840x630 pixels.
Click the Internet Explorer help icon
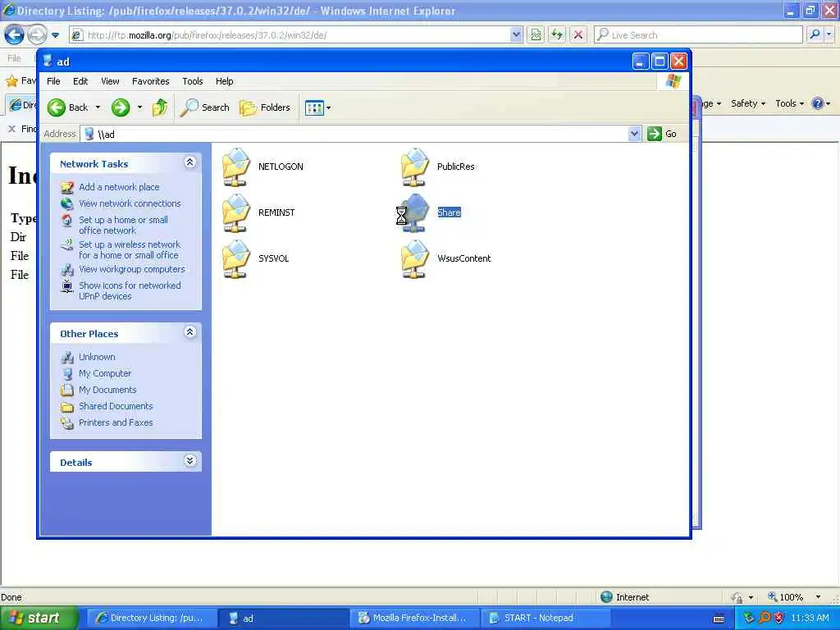[x=818, y=103]
